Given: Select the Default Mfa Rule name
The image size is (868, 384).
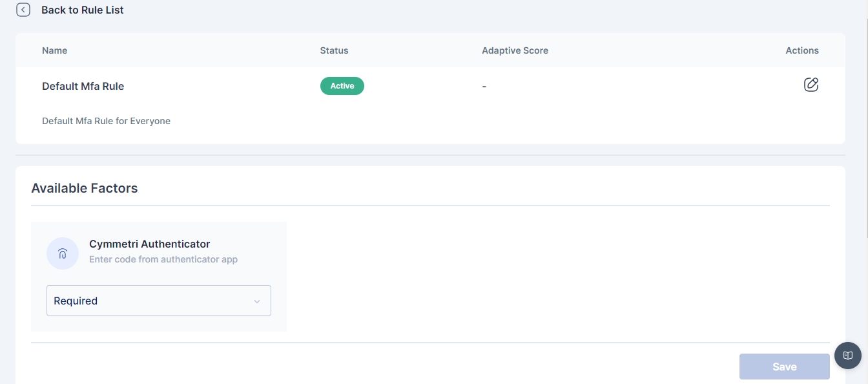Looking at the screenshot, I should 83,86.
